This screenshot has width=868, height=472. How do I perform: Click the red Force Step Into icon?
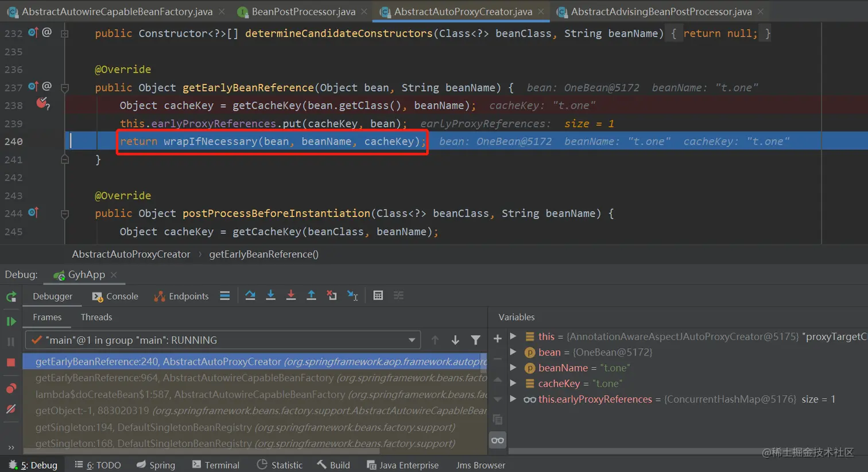[x=291, y=296]
